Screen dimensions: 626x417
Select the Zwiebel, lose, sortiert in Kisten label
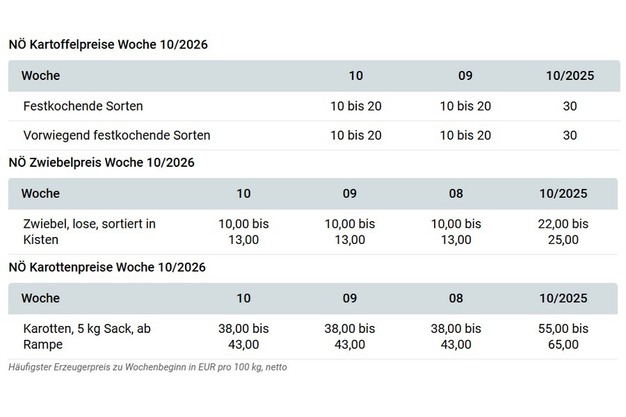coord(88,232)
